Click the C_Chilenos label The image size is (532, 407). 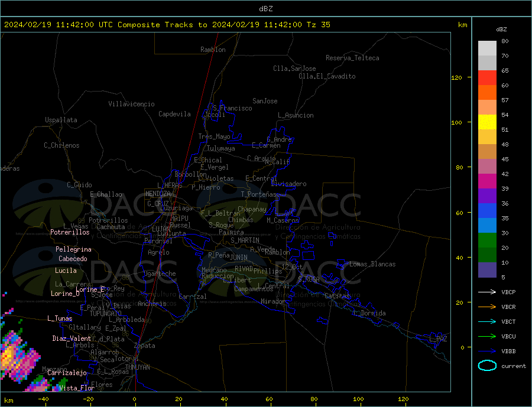[x=61, y=145]
